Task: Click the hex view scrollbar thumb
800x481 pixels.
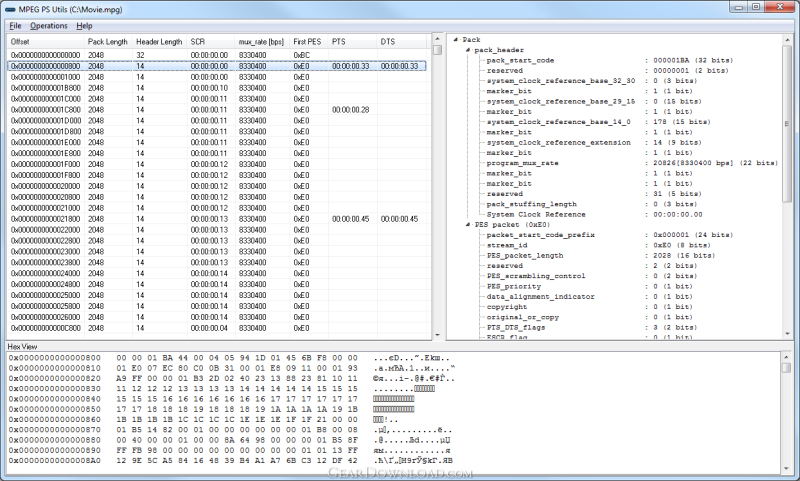Action: tap(786, 367)
